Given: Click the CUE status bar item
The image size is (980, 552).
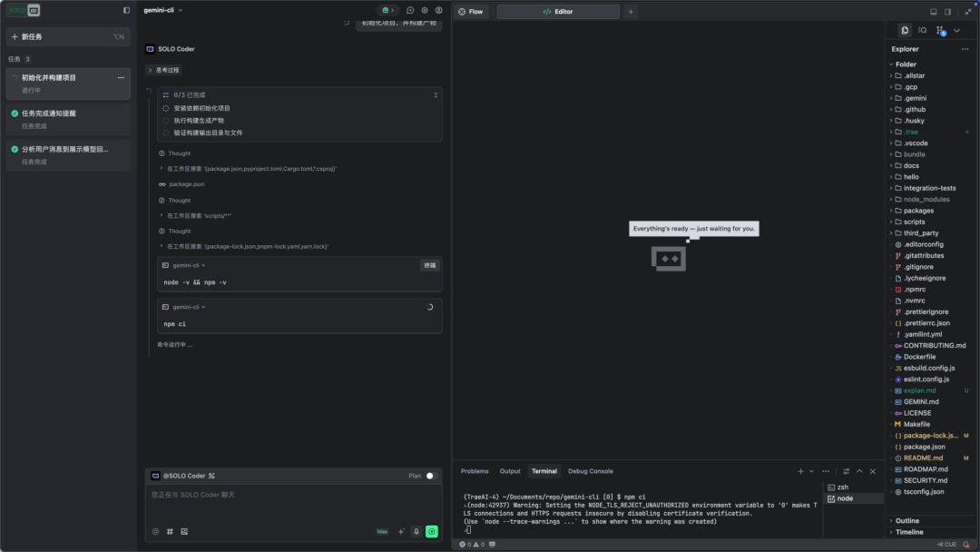Looking at the screenshot, I should pos(946,545).
